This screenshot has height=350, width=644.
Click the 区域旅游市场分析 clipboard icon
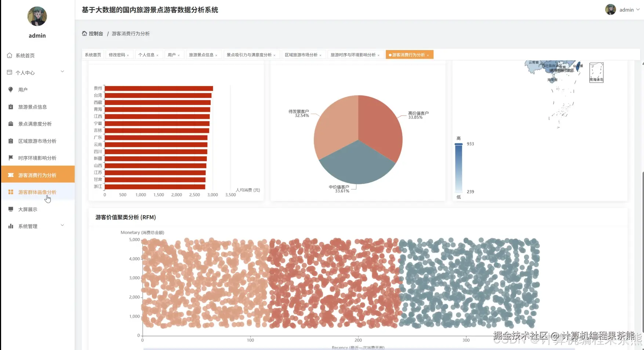click(x=11, y=141)
